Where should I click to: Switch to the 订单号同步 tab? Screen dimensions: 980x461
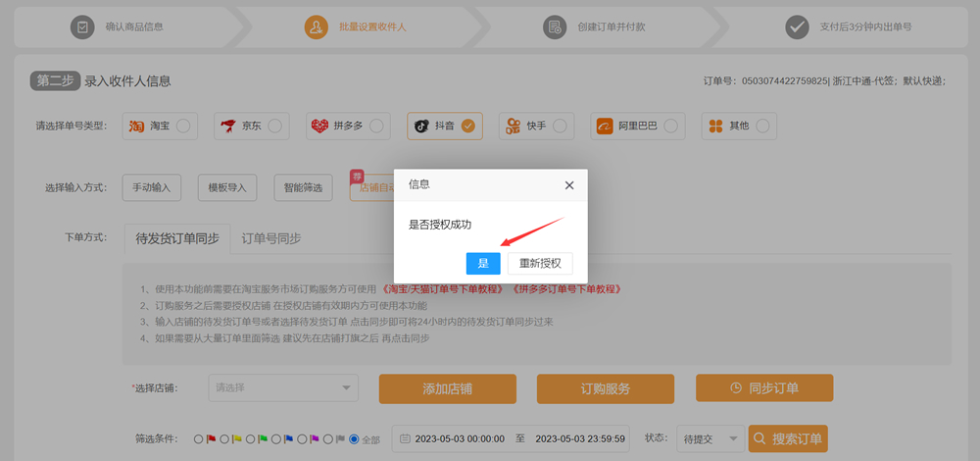pos(271,238)
